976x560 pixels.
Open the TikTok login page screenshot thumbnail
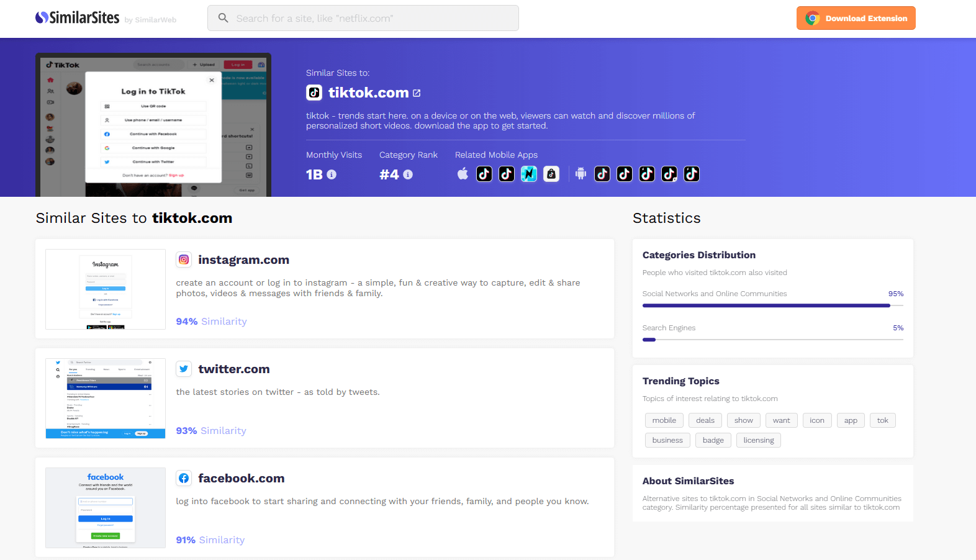[153, 125]
